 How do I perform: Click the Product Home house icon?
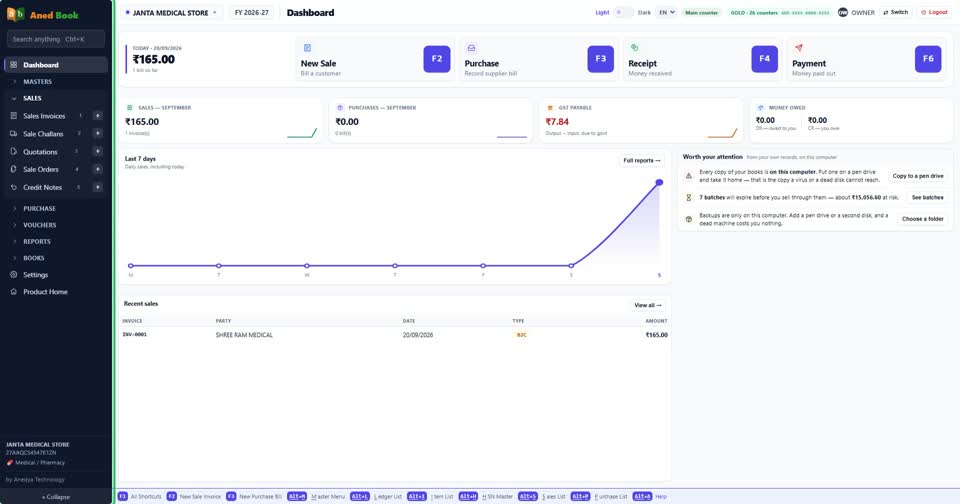(13, 291)
